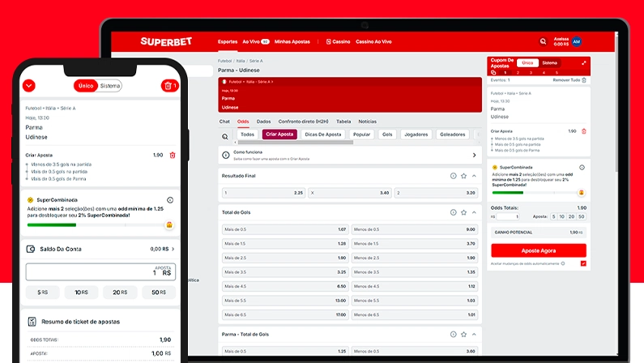Collapse the Resultado Final market
The width and height of the screenshot is (644, 363).
475,176
